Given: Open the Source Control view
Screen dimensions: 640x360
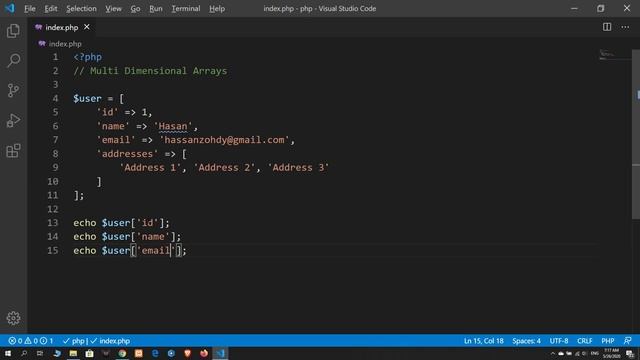Looking at the screenshot, I should click(13, 90).
